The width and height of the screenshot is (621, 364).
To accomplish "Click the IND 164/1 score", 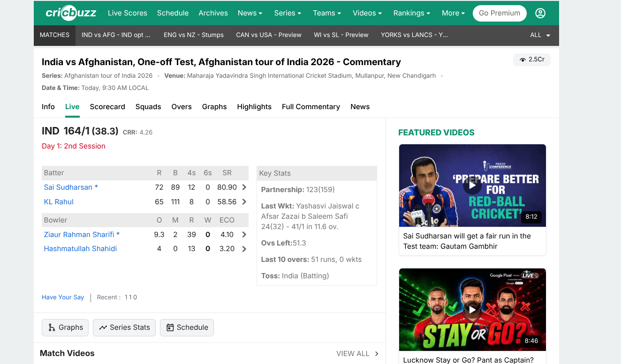I will pos(80,131).
